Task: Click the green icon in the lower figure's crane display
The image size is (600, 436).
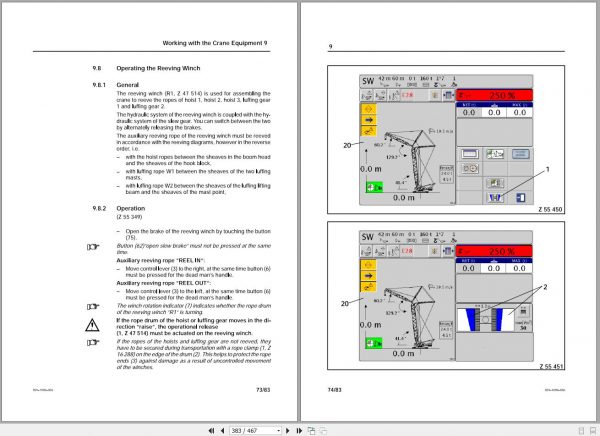Action: [x=373, y=343]
